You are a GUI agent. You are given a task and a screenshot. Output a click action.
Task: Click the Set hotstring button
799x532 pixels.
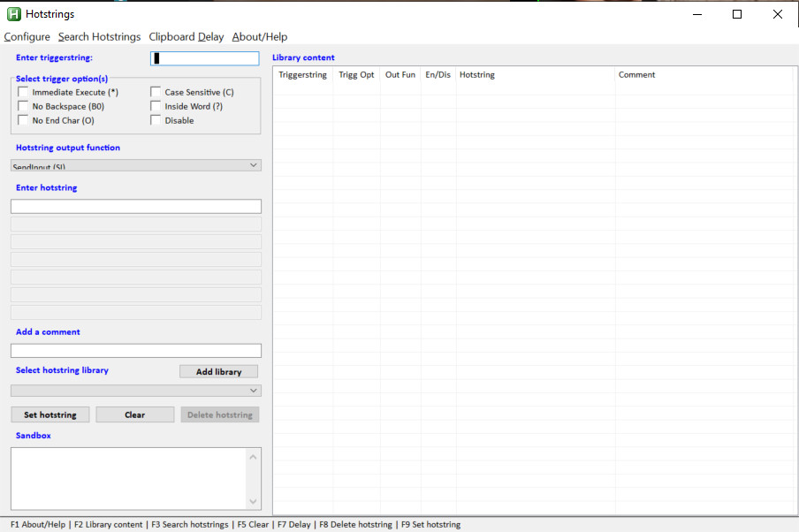coord(49,414)
